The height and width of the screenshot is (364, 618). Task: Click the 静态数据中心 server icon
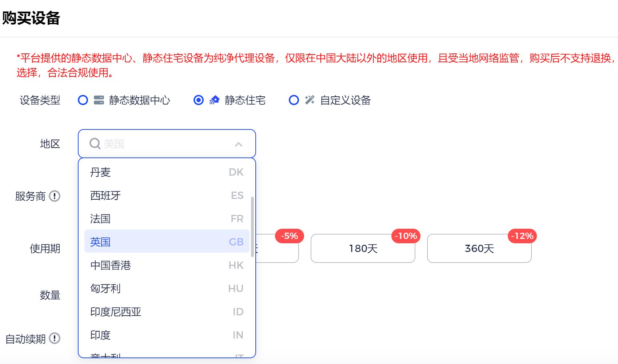pos(99,100)
